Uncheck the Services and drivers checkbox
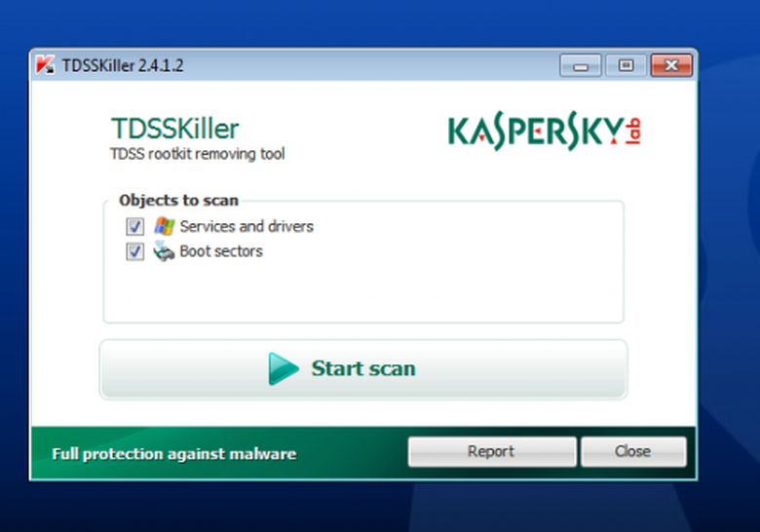The image size is (760, 532). pos(134,227)
